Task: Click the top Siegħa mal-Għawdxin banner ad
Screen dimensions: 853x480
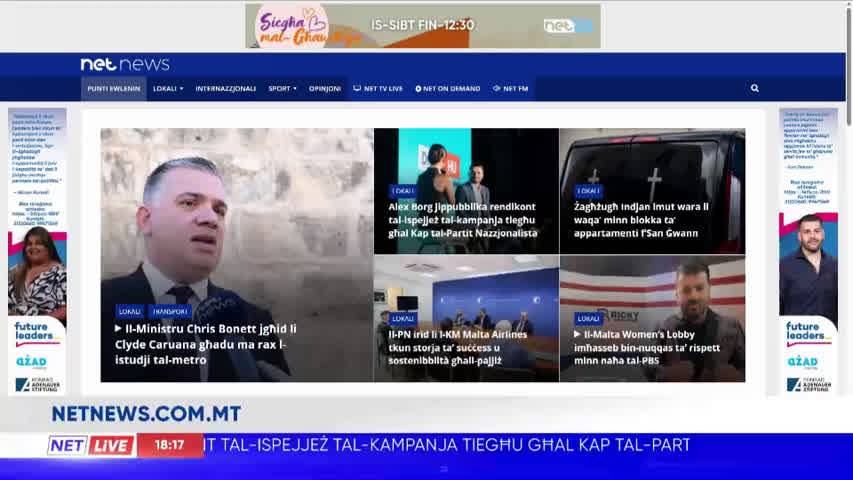Action: click(x=423, y=26)
